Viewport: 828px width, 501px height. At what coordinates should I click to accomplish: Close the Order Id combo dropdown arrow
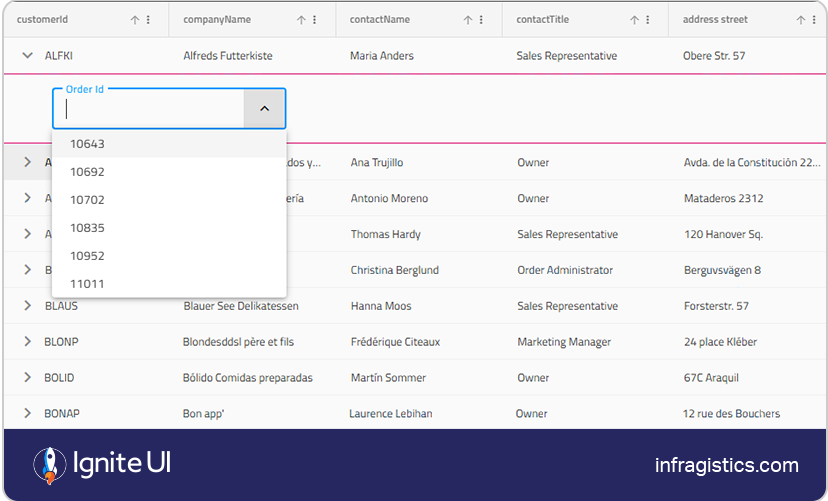click(x=264, y=109)
